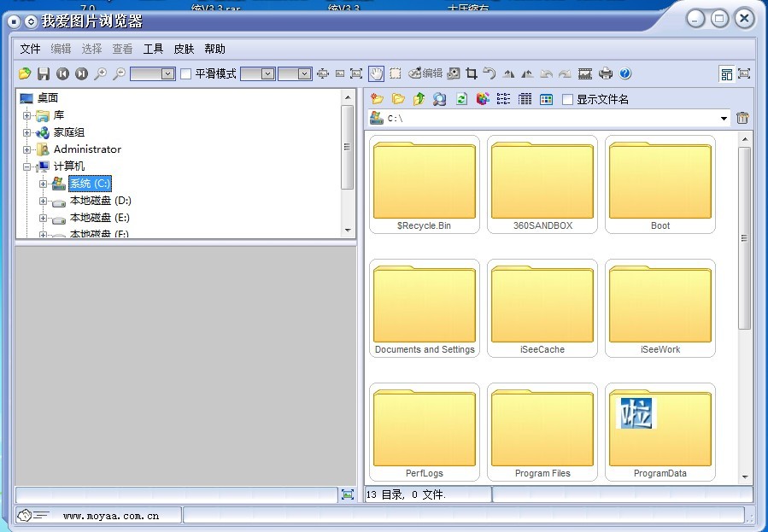Open the 工具 menu
The image size is (768, 532).
pos(153,49)
